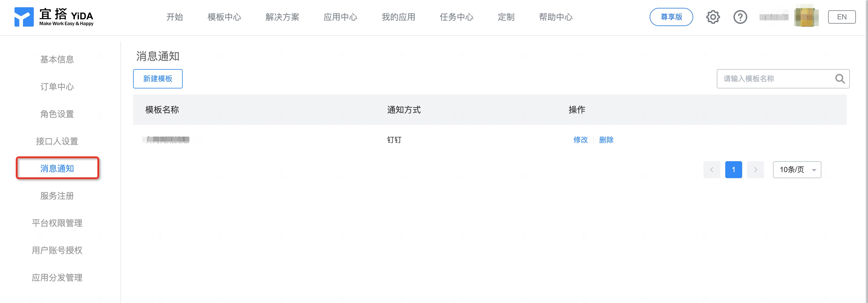Open the 应用中心 menu item
Viewport: 868px width, 303px height.
click(340, 17)
